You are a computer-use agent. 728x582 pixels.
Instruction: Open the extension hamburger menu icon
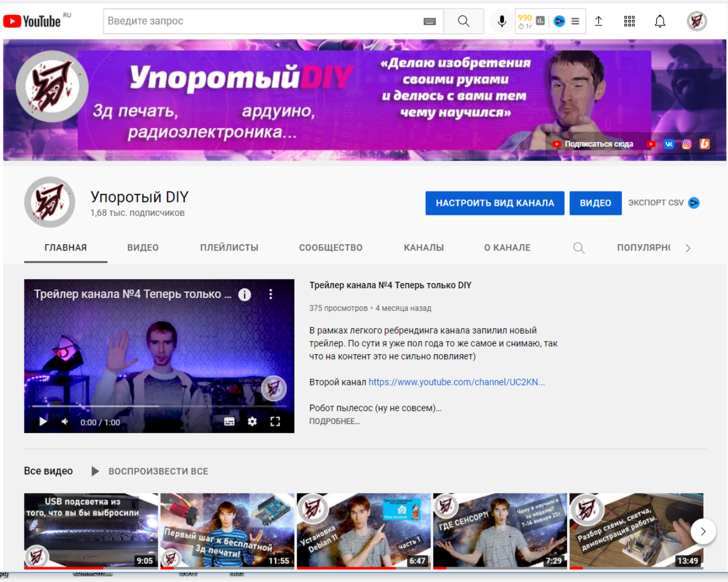tap(575, 21)
